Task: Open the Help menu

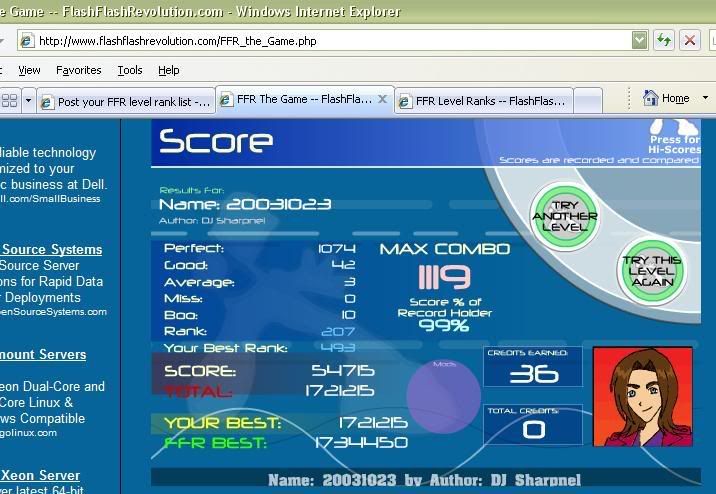Action: [x=168, y=70]
